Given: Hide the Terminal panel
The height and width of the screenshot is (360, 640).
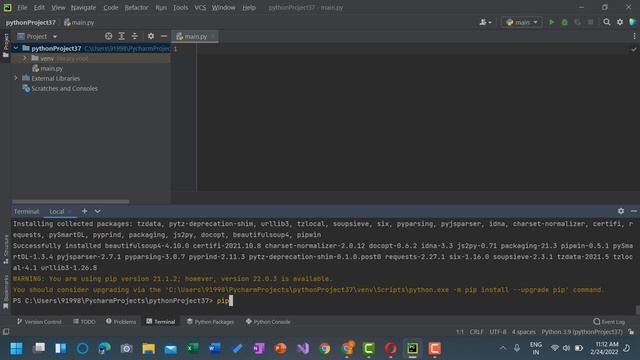Looking at the screenshot, I should coord(633,211).
